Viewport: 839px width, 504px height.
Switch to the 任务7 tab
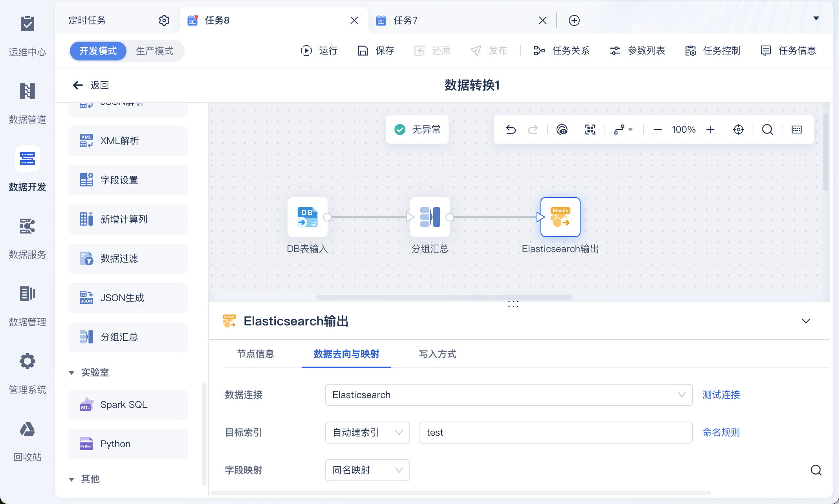point(405,20)
